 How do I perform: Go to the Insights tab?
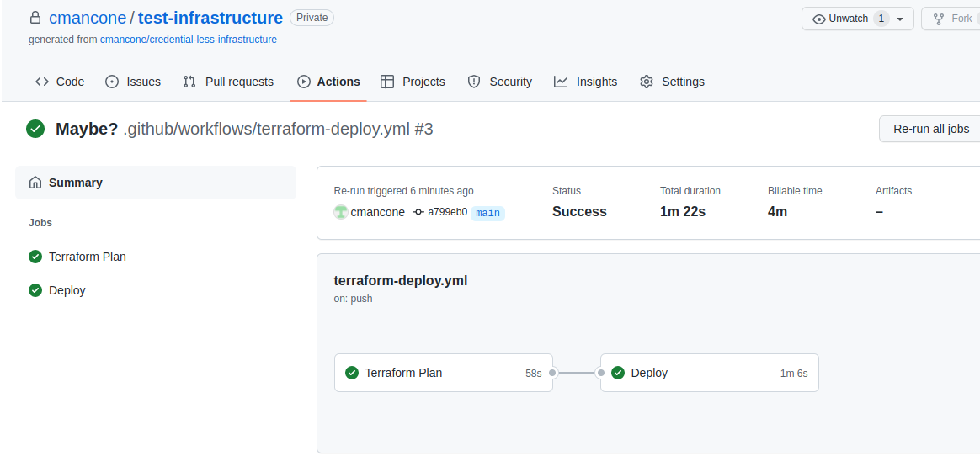[x=586, y=82]
